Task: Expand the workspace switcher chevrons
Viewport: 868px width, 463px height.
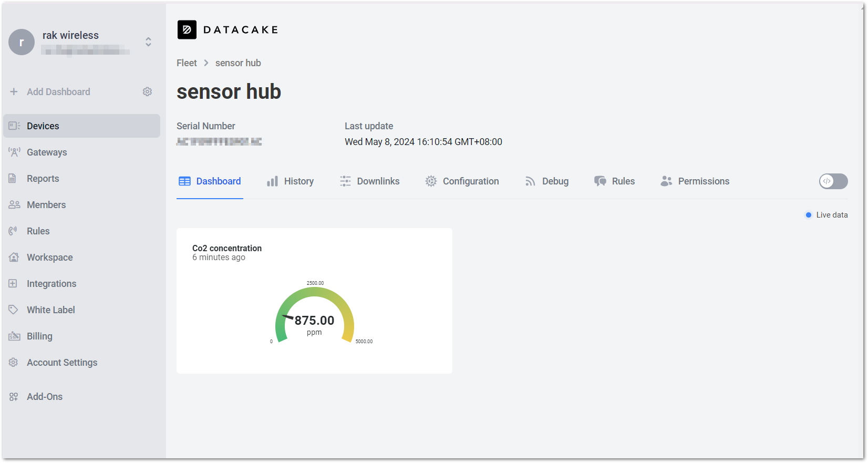Action: click(x=148, y=42)
